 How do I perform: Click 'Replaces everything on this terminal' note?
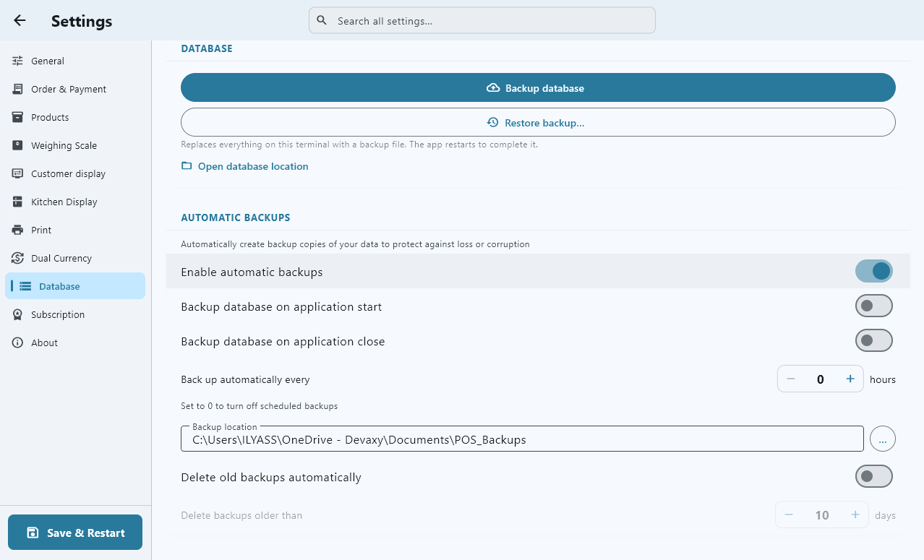pyautogui.click(x=359, y=145)
